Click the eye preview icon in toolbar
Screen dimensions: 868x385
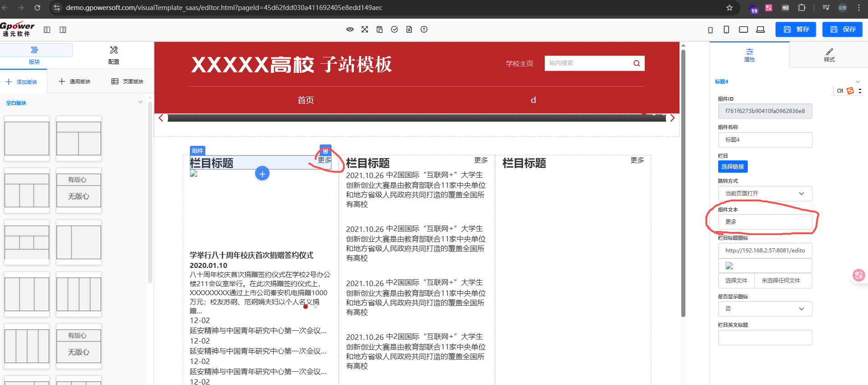(x=350, y=30)
